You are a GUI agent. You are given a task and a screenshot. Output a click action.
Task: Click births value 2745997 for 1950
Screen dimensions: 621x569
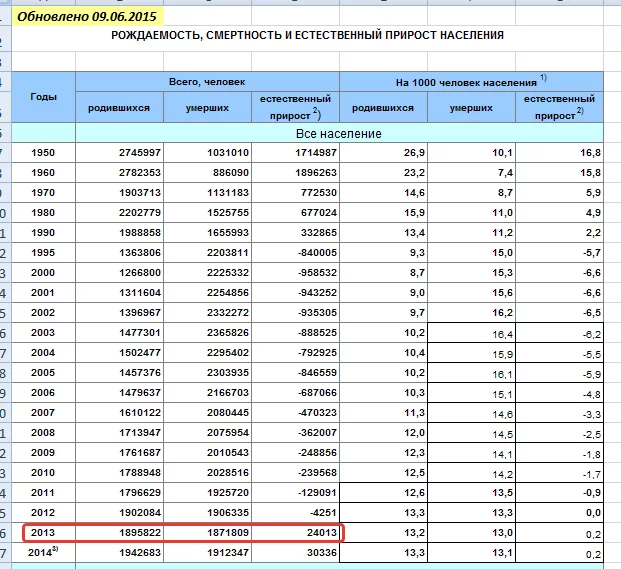point(139,152)
